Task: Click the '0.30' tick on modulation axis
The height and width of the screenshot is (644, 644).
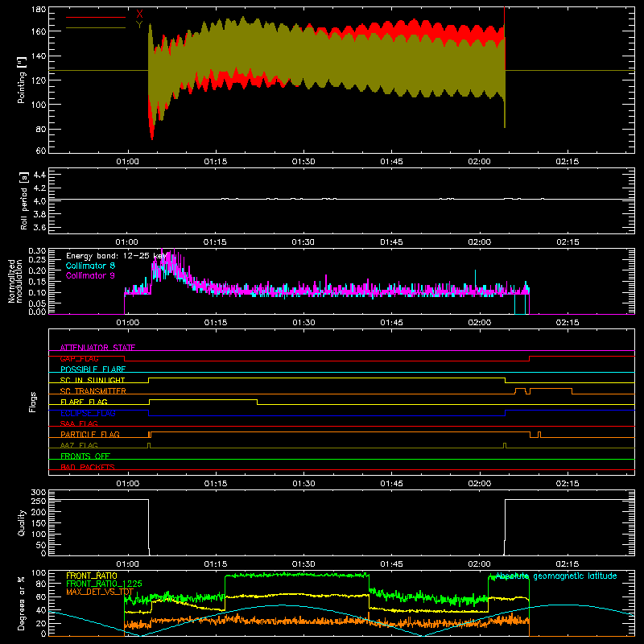Action: (37, 251)
